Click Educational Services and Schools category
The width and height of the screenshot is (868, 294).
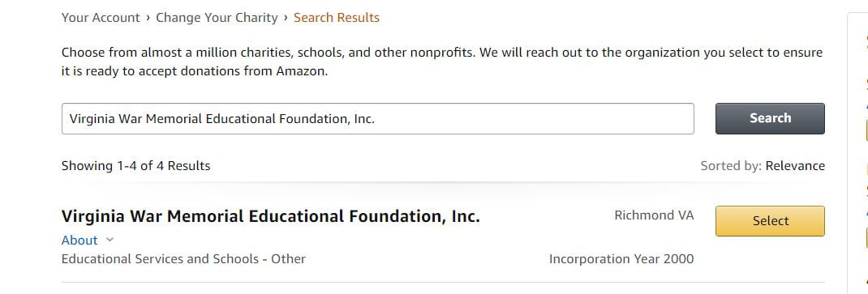[183, 258]
